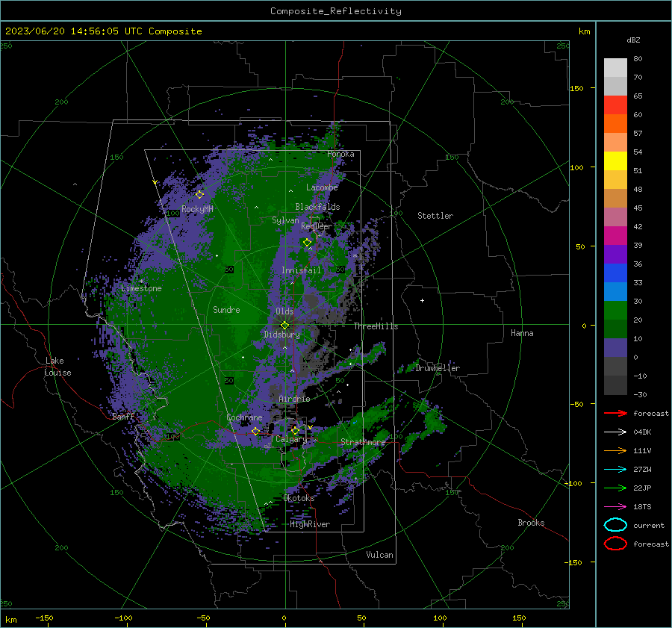
Task: Click the Stettler town label
Action: 435,216
